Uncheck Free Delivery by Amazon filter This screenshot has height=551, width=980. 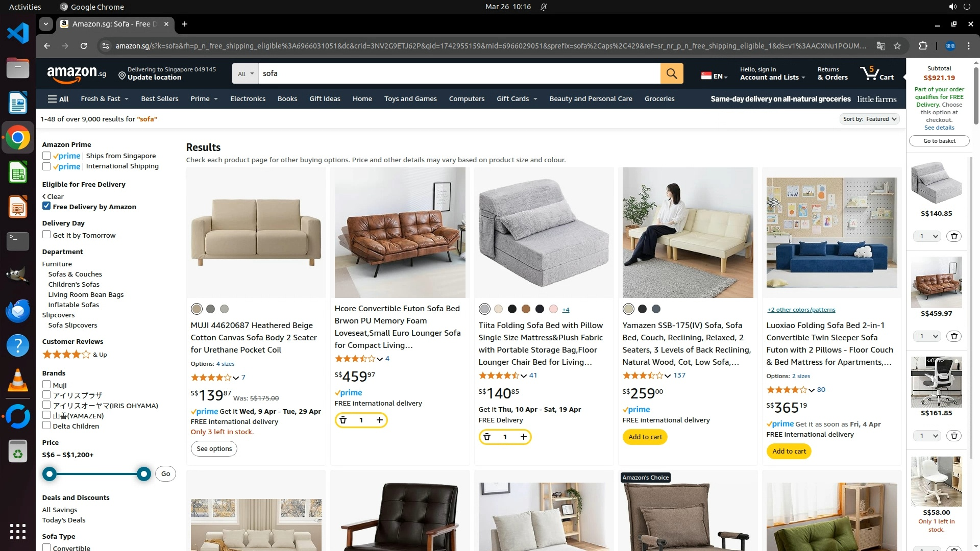46,206
